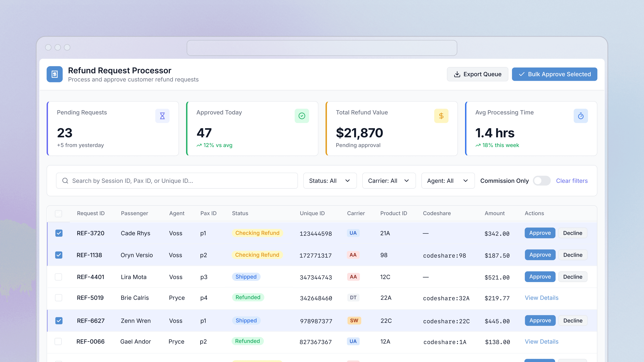The image size is (644, 362).
Task: Click the trend arrow icon beside 18% this week
Action: click(478, 145)
